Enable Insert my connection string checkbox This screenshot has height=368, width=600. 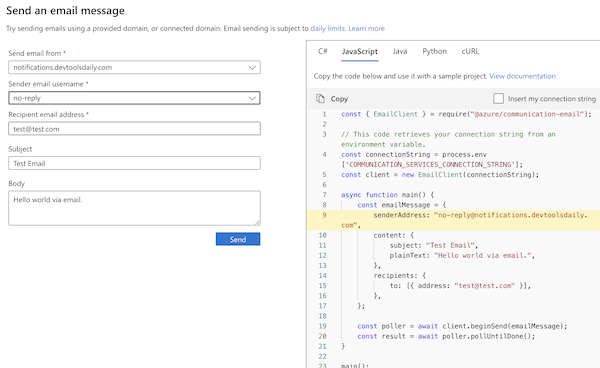point(498,99)
